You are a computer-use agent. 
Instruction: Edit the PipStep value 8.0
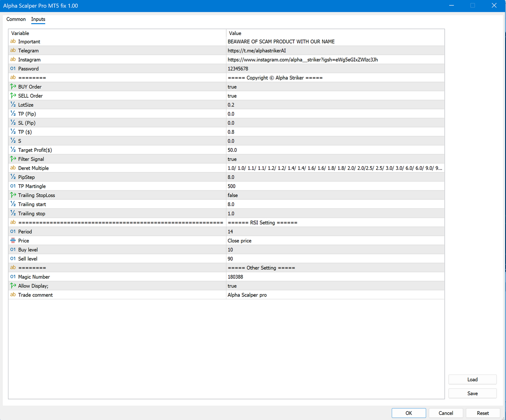coord(335,178)
